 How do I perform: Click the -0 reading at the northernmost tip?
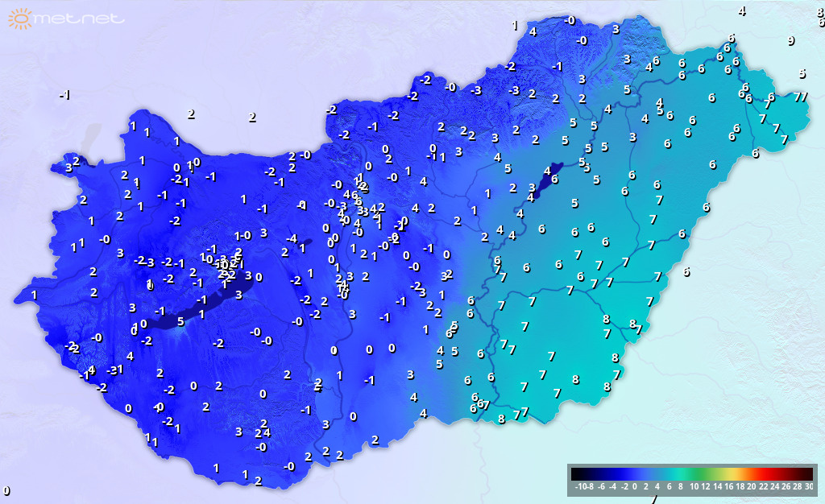click(570, 20)
